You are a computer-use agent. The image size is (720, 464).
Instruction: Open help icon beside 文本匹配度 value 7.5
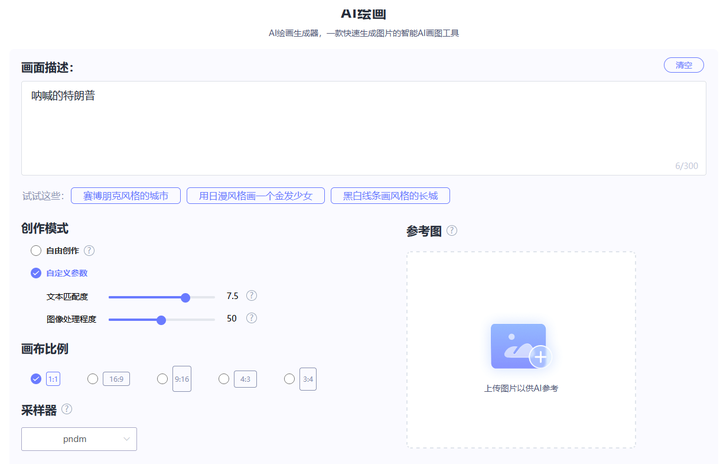pyautogui.click(x=251, y=295)
